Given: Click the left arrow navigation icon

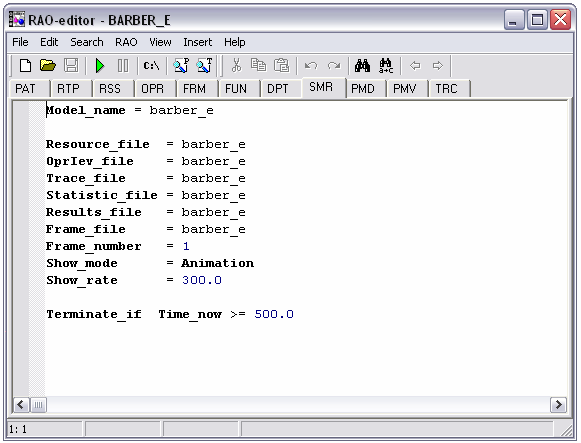Looking at the screenshot, I should click(x=415, y=66).
